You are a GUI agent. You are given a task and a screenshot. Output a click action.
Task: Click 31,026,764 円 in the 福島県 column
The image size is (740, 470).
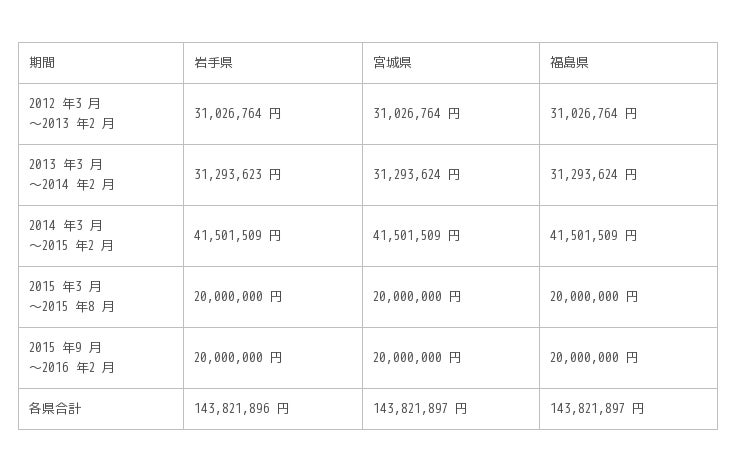click(593, 114)
